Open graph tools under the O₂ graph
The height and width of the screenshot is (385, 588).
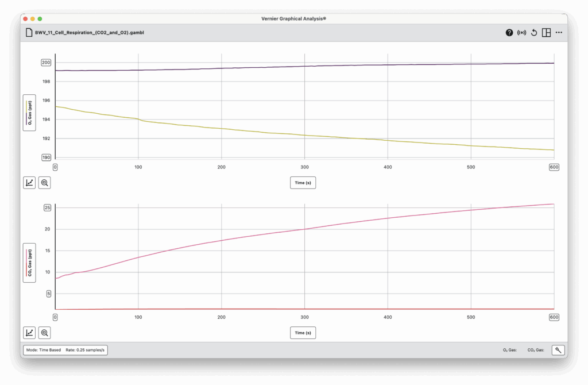[29, 183]
